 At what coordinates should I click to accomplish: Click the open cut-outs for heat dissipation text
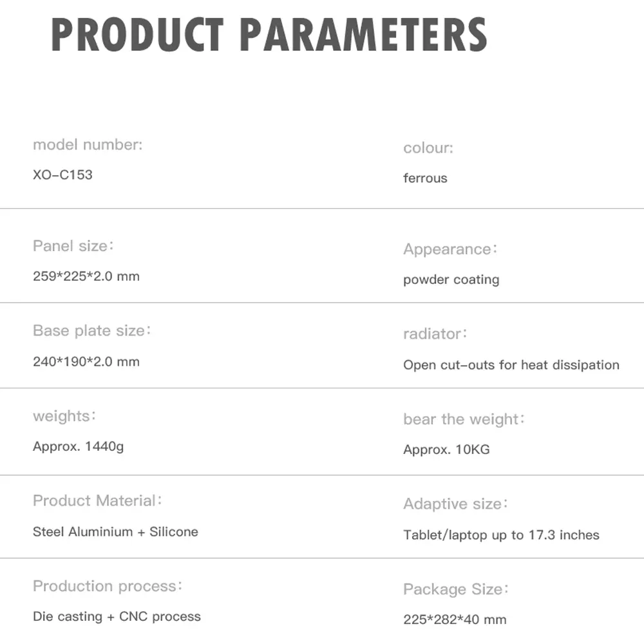(x=511, y=365)
